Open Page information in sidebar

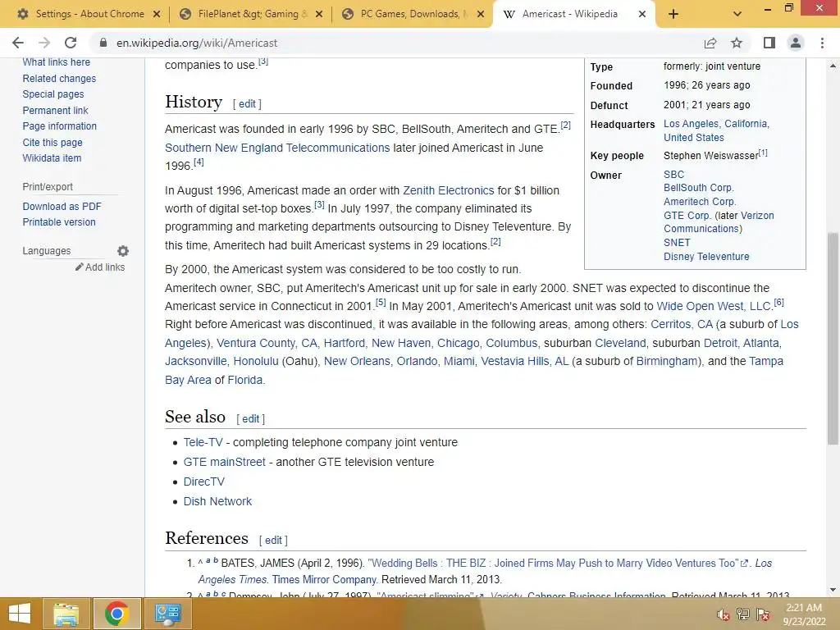click(x=59, y=126)
